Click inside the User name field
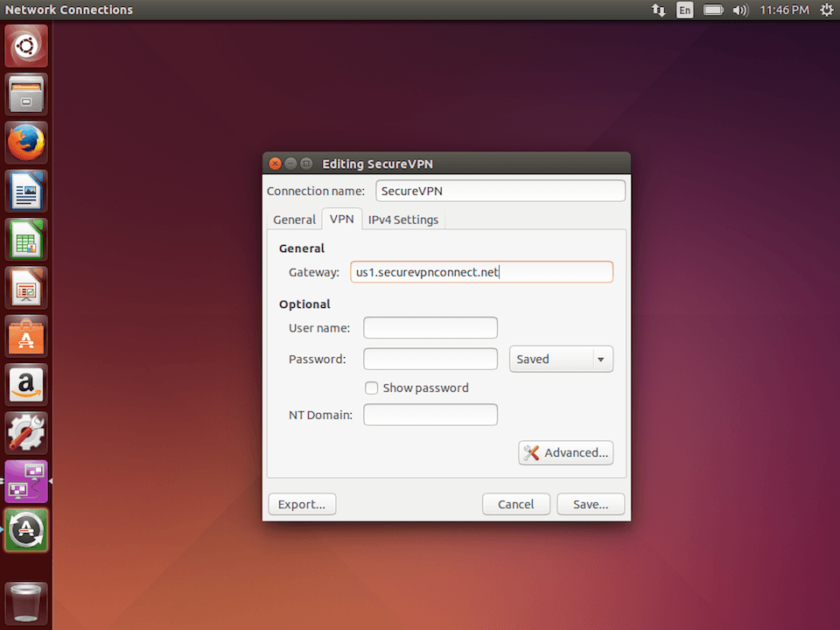Image resolution: width=840 pixels, height=630 pixels. pos(430,327)
